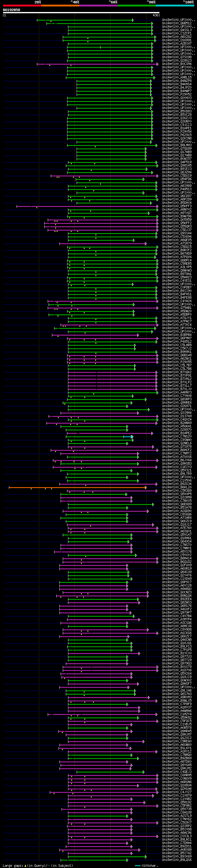This screenshot has width=197, height=868.
Task: Open hit UniRef100_Q6B512
Action: point(177,23)
